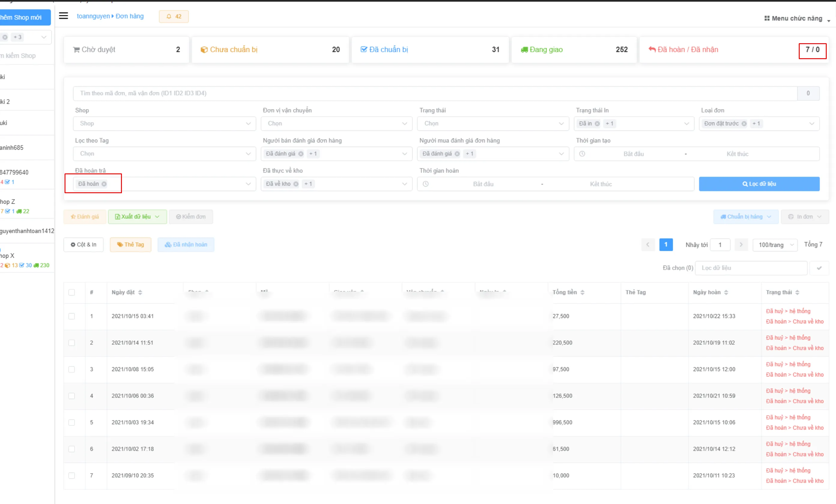This screenshot has width=836, height=504.
Task: Go to the next page arrow
Action: (x=741, y=245)
